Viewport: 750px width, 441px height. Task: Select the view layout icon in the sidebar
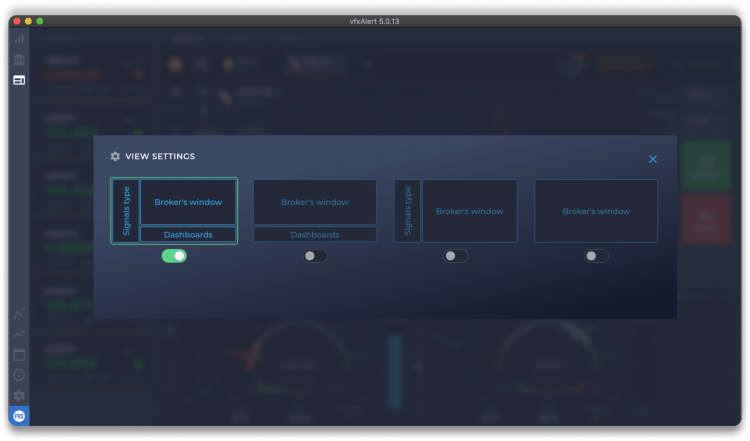(19, 80)
